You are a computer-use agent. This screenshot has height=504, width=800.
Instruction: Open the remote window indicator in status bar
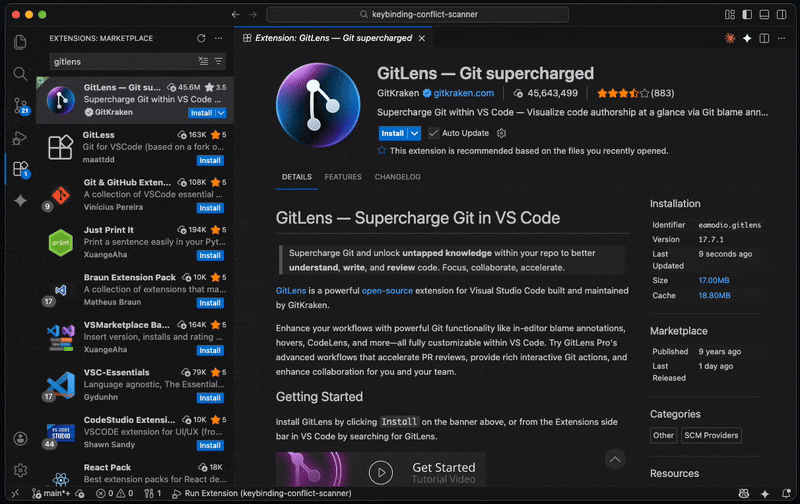[x=15, y=493]
